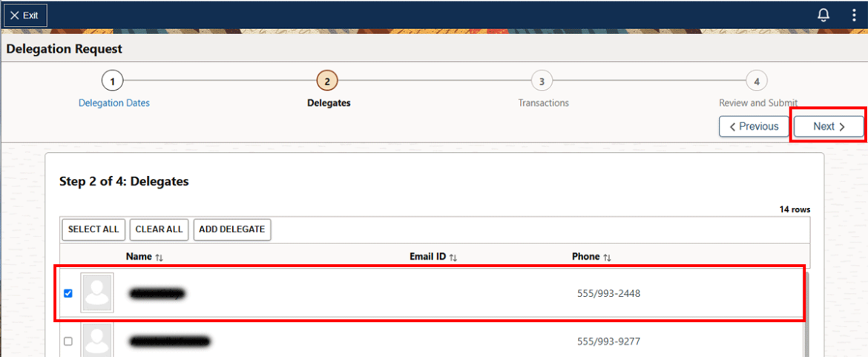Click the notification bell icon

[823, 15]
